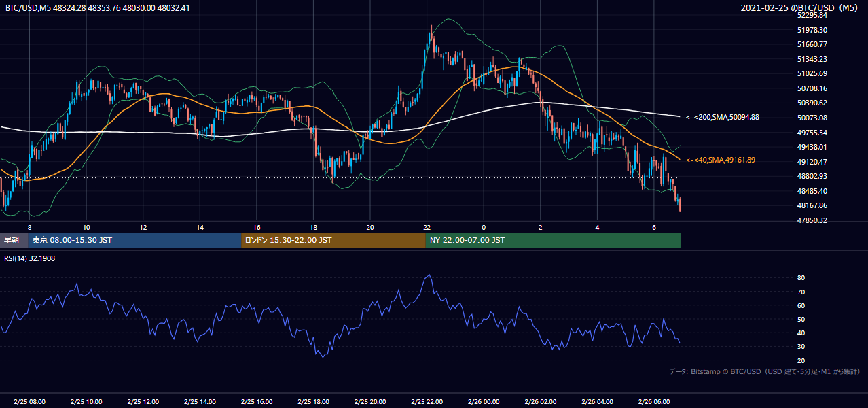The height and width of the screenshot is (408, 868).
Task: Click hour tick 0 under the price chart
Action: point(484,226)
